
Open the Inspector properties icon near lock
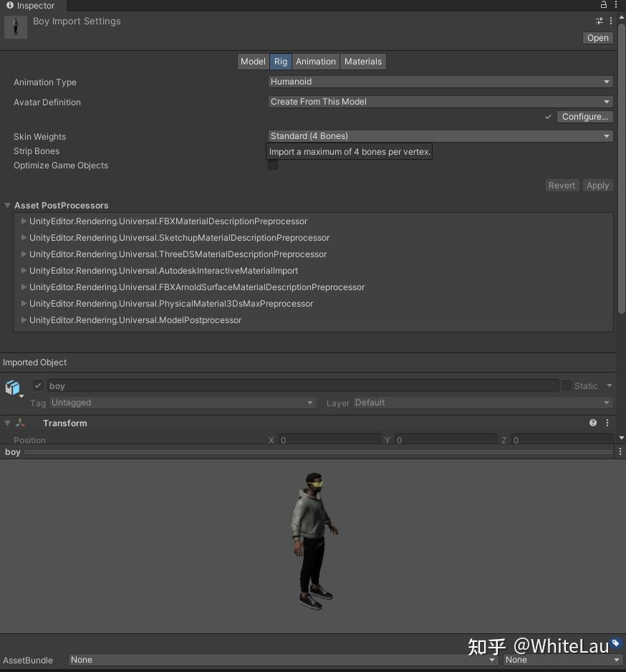(599, 21)
